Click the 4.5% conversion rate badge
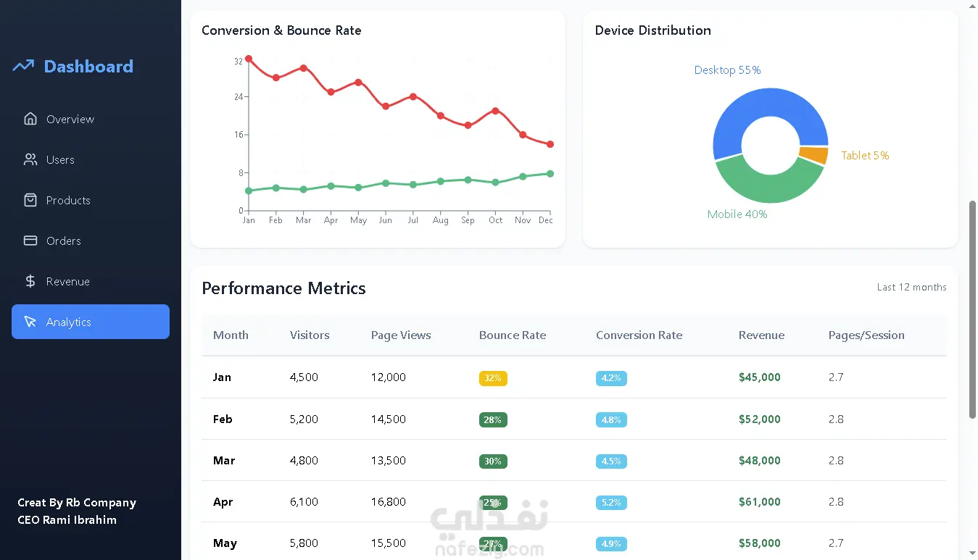This screenshot has width=978, height=560. tap(611, 461)
